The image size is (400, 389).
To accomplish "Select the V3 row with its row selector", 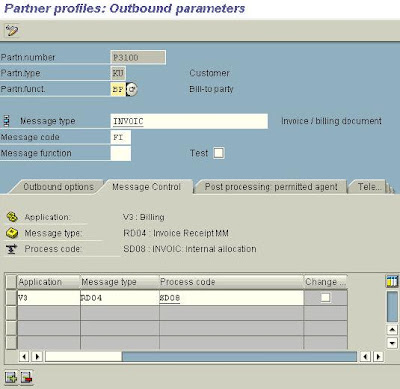I will pos(11,298).
